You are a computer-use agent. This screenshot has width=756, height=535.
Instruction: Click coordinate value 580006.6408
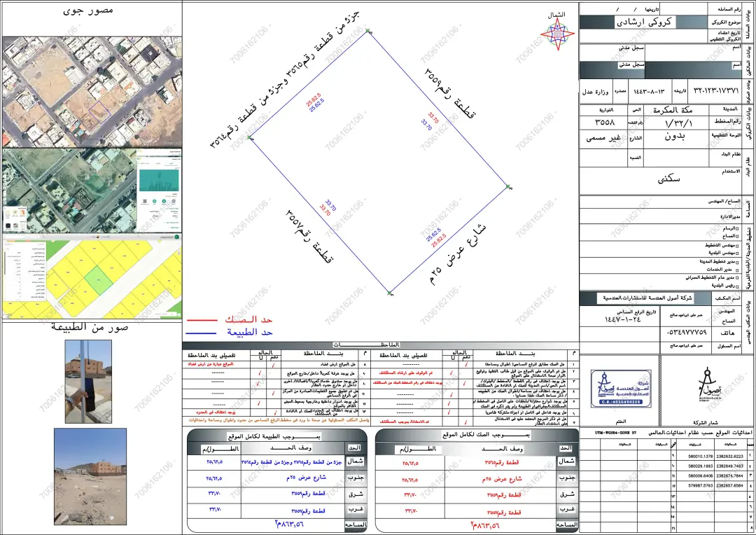pos(701,475)
